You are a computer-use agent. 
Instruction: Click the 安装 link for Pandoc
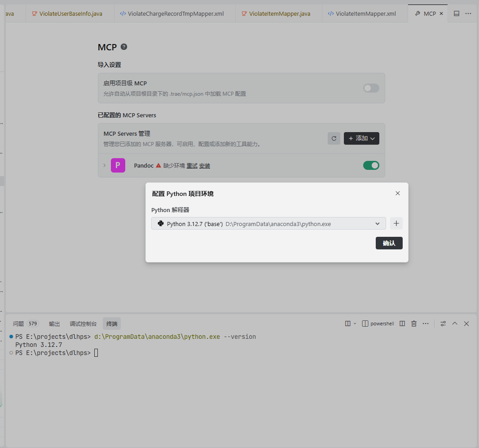pyautogui.click(x=205, y=166)
